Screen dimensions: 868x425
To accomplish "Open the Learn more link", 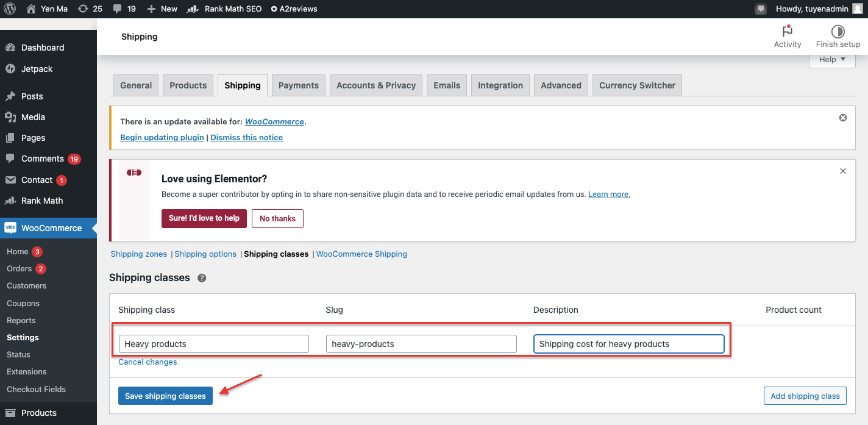I will tap(609, 194).
